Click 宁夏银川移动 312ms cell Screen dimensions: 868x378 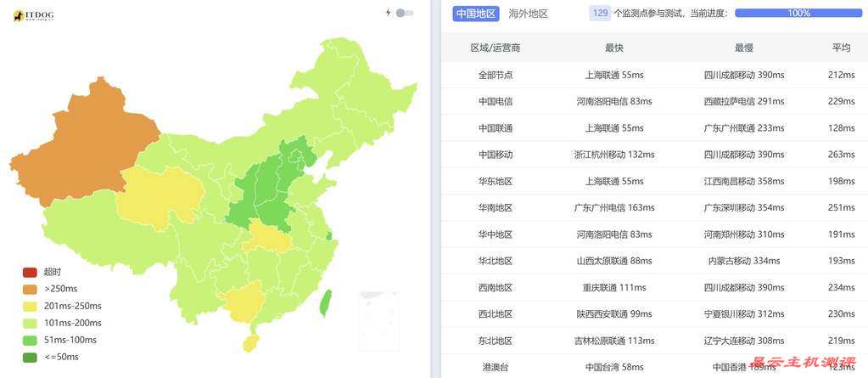click(x=744, y=314)
